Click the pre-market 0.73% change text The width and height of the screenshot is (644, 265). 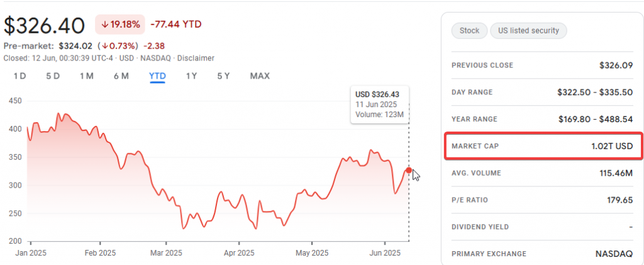[x=118, y=45]
